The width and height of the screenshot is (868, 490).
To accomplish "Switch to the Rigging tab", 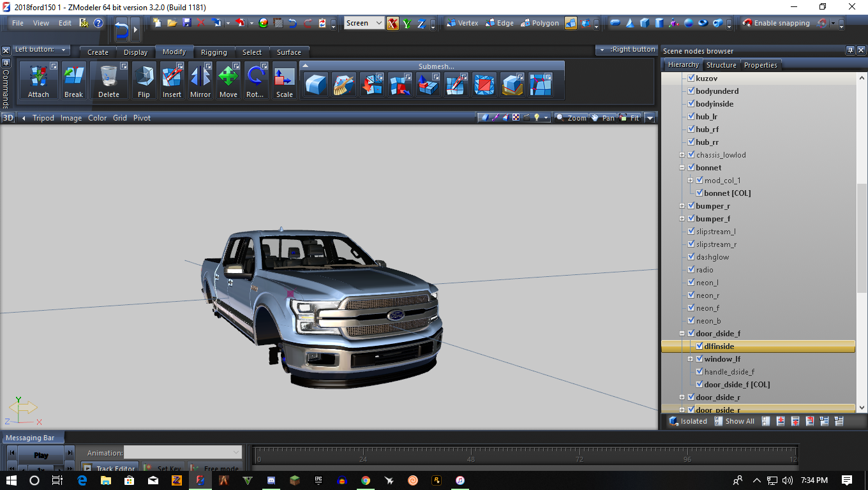I will [x=213, y=52].
